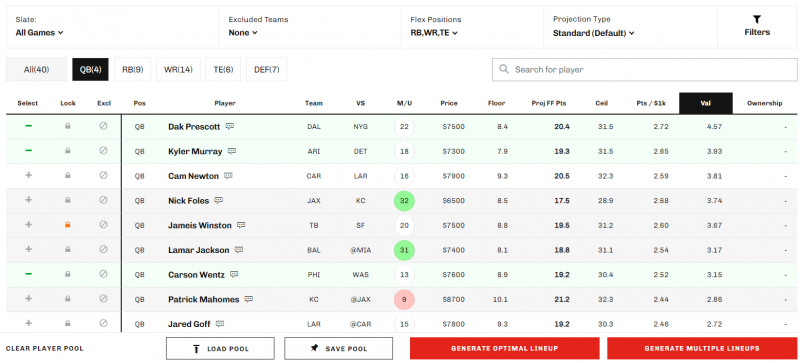Toggle the lock for Cam Newton

coord(68,175)
